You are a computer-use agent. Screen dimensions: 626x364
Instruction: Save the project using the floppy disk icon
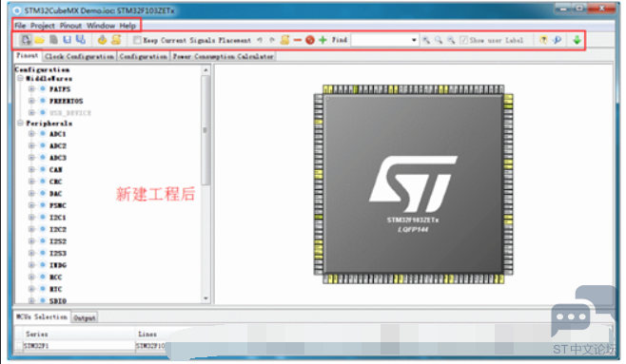[67, 40]
